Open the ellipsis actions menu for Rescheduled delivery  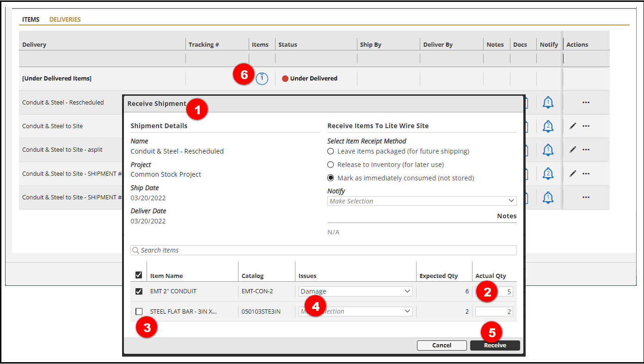click(x=586, y=103)
